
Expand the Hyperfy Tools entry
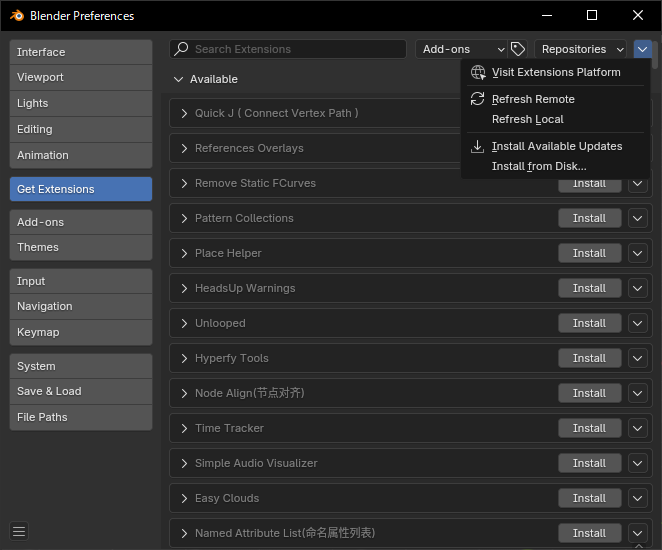184,358
